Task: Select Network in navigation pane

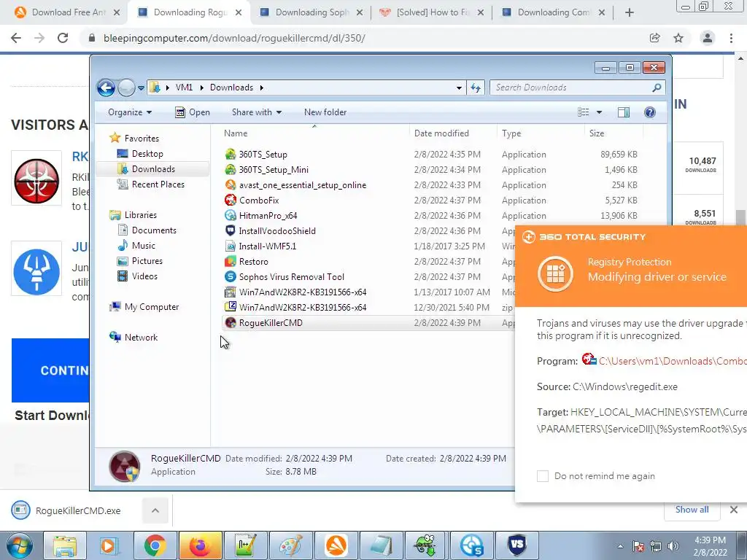Action: coord(141,338)
